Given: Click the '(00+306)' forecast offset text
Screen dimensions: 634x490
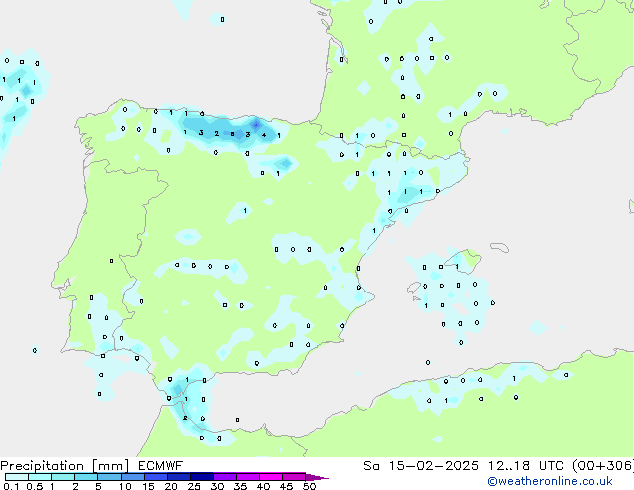Looking at the screenshot, I should click(x=603, y=466).
